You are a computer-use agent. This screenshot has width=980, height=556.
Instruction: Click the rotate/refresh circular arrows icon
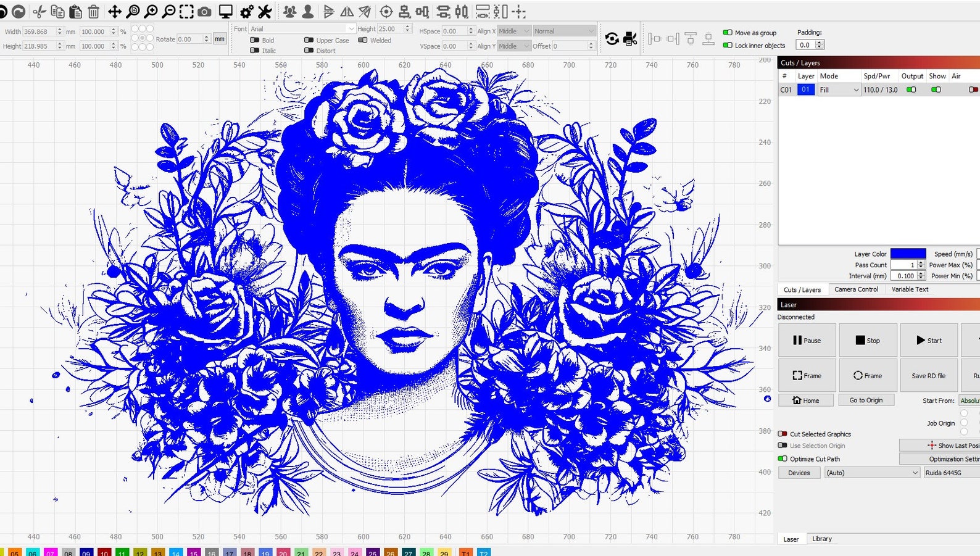612,39
